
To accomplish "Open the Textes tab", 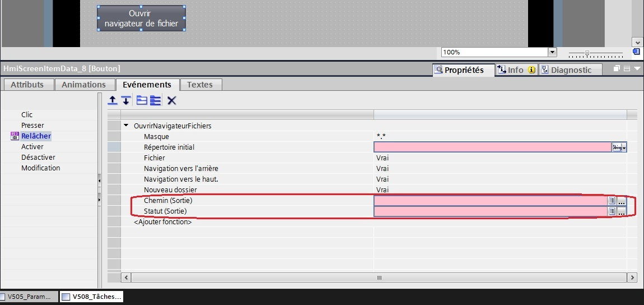I will pyautogui.click(x=201, y=85).
